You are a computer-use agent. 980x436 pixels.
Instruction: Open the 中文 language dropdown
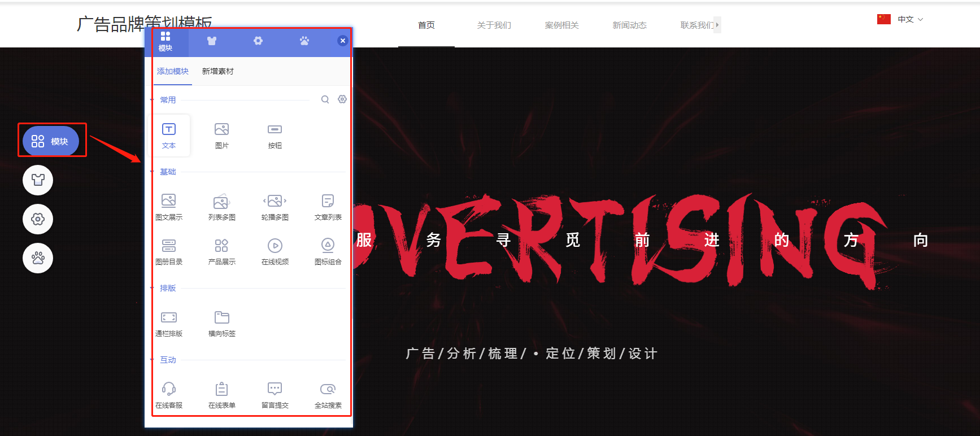tap(911, 19)
